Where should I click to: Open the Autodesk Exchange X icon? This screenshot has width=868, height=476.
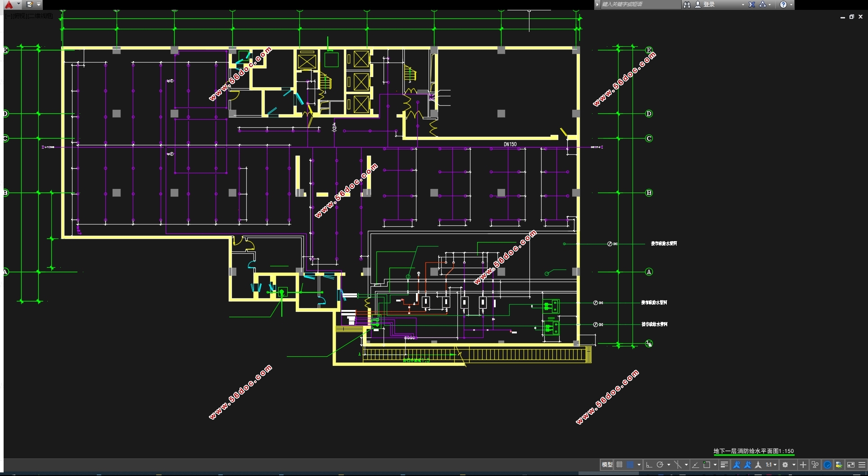752,4
